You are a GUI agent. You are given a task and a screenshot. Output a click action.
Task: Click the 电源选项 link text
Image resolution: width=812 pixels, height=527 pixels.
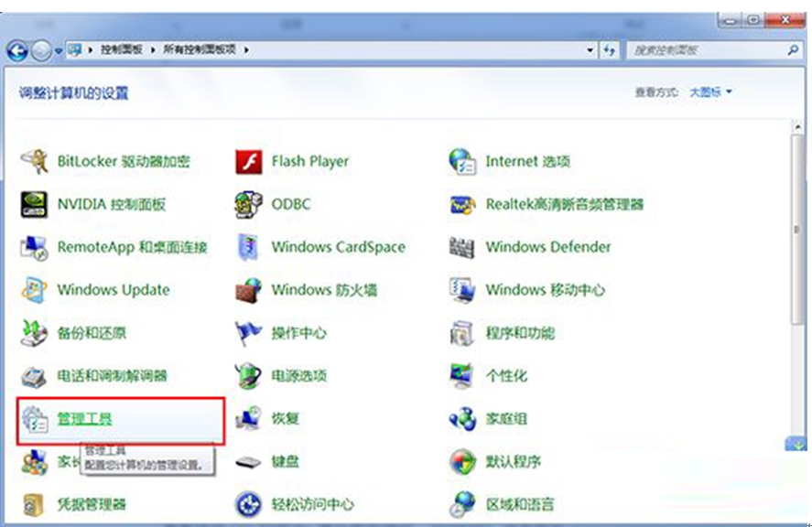pyautogui.click(x=299, y=376)
